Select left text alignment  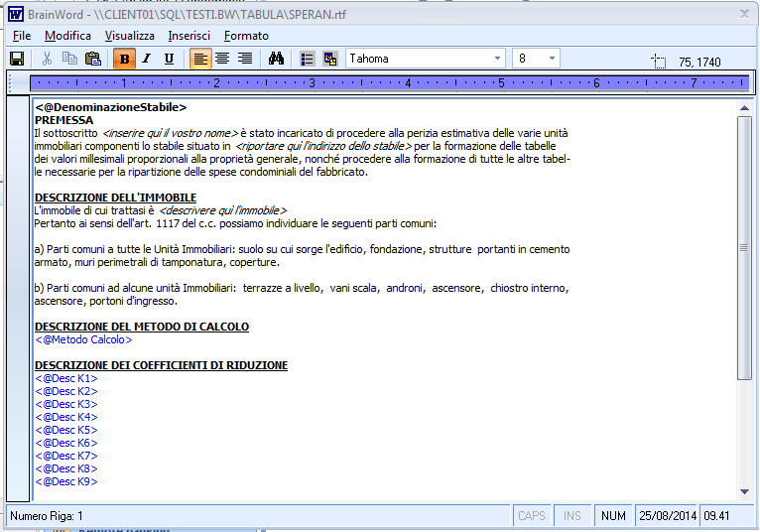(x=201, y=59)
